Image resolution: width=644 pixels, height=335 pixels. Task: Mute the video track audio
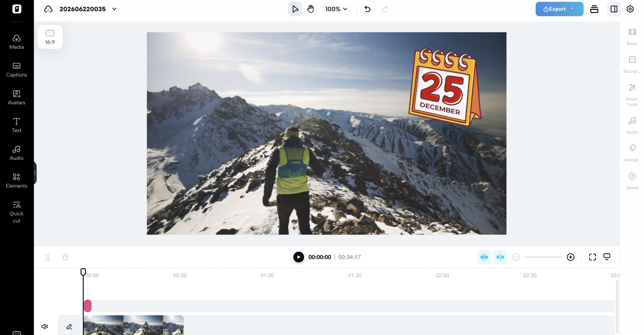coord(45,326)
